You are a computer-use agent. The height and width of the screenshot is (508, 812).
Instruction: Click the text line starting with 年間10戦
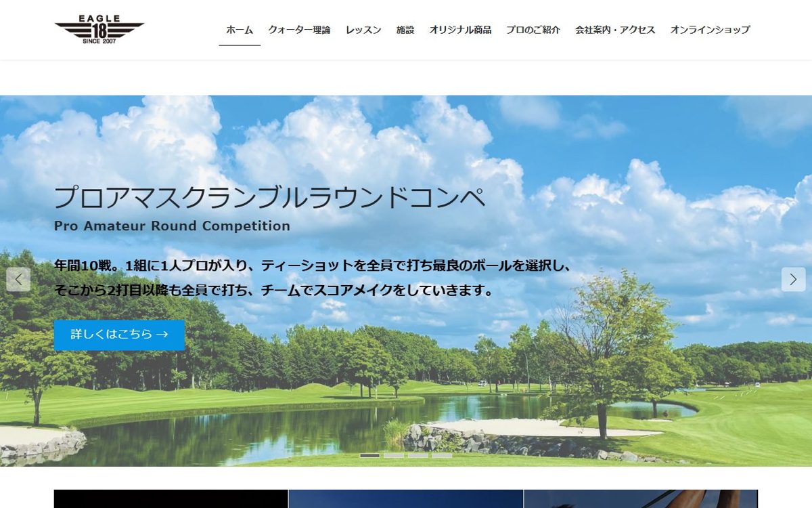(x=313, y=266)
